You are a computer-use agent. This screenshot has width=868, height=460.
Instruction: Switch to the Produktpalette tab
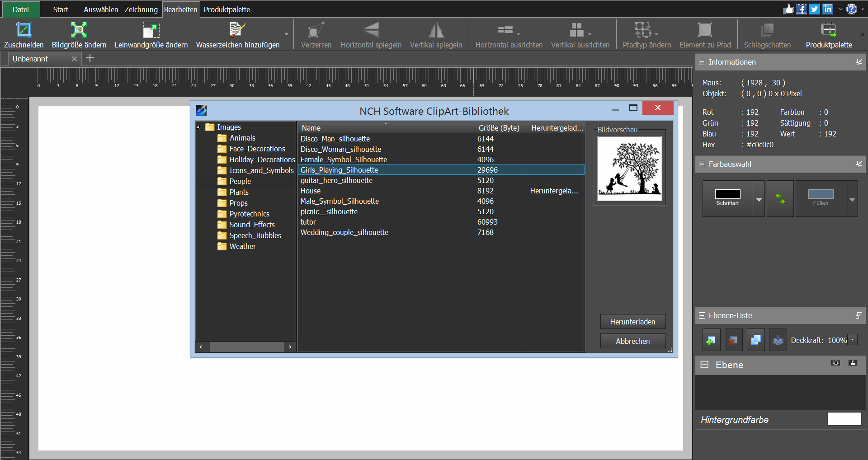(227, 9)
